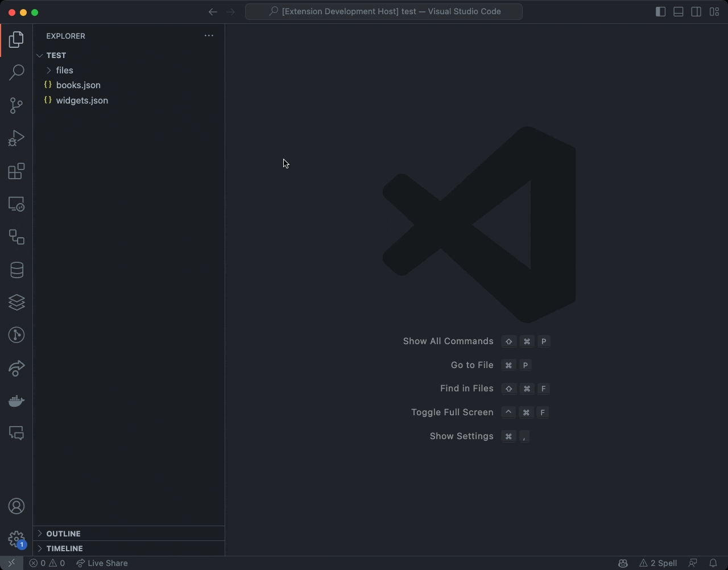
Task: Open widgets.json file
Action: (129, 100)
